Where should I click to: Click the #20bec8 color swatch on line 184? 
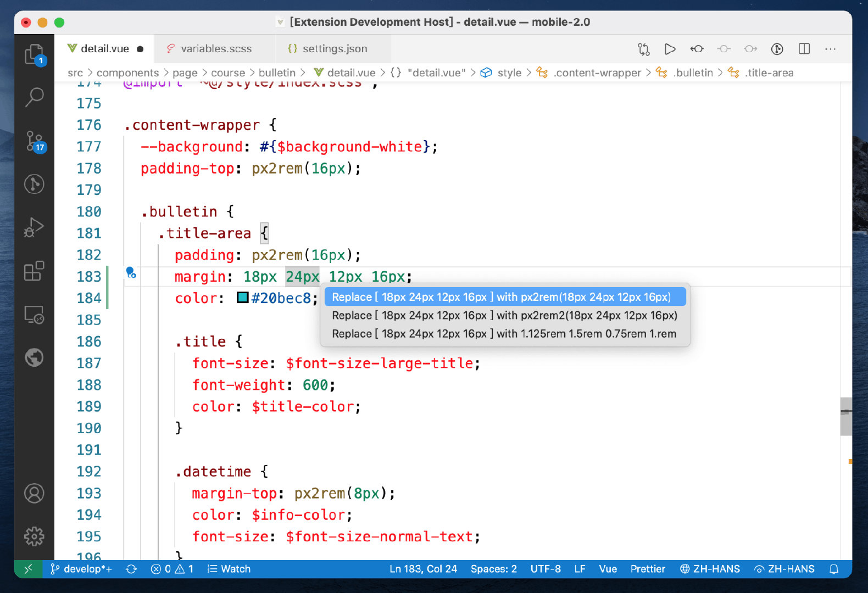(x=242, y=298)
